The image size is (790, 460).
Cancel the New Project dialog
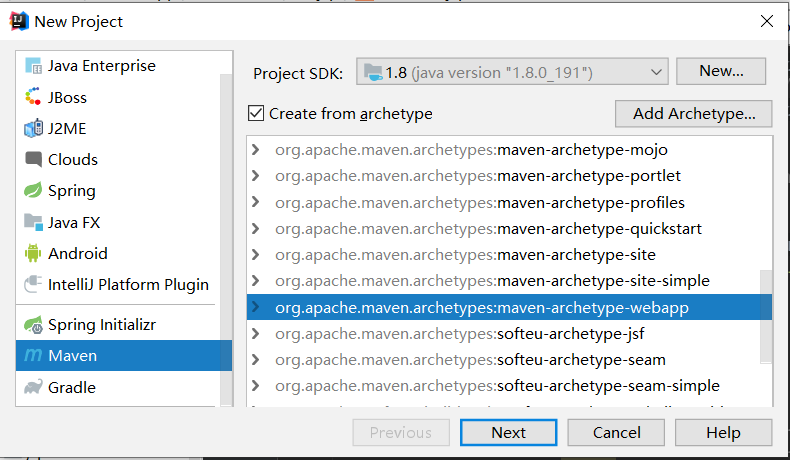[616, 432]
